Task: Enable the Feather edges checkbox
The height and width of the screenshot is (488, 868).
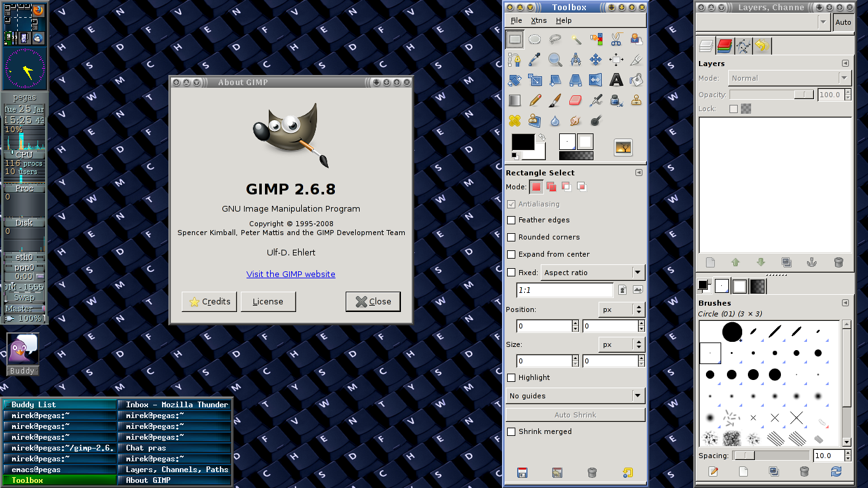Action: (512, 220)
